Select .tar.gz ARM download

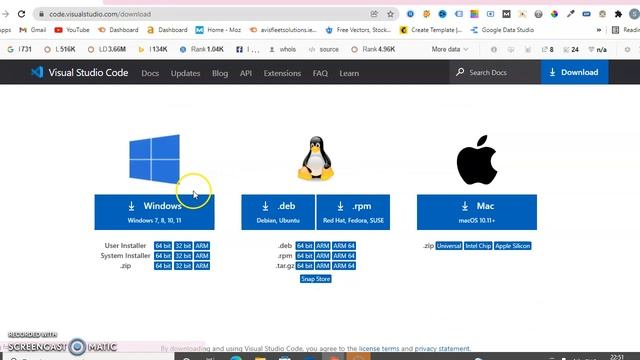pos(322,266)
